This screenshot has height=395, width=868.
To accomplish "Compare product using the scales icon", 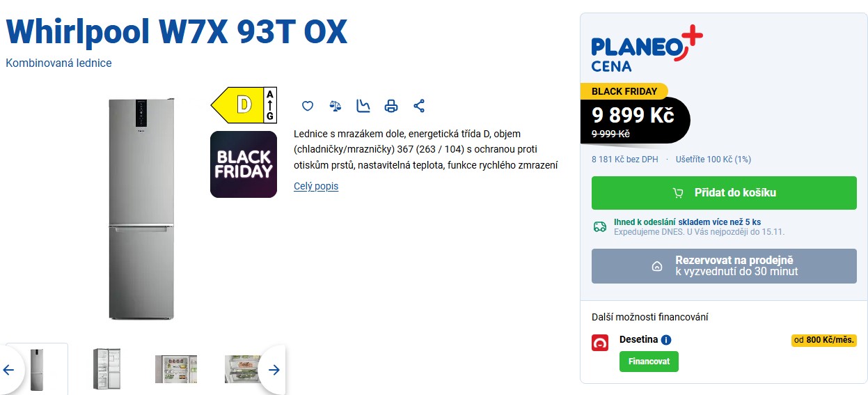I will point(336,106).
